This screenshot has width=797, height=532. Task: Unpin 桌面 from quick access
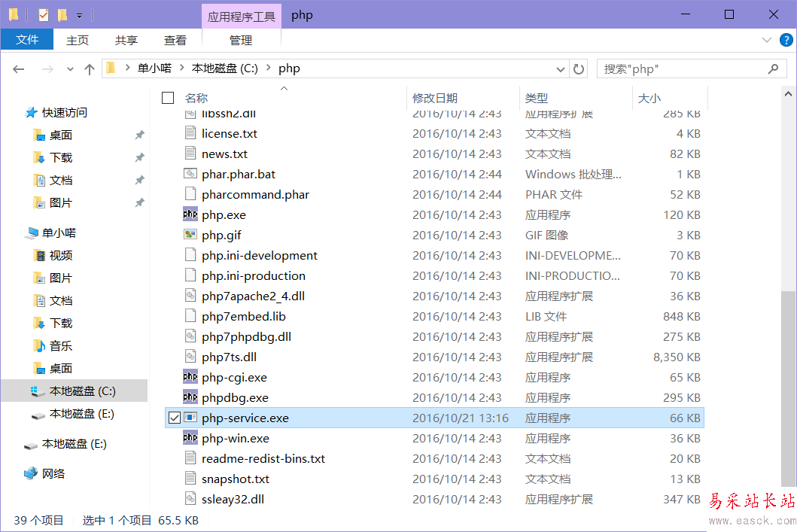[139, 135]
